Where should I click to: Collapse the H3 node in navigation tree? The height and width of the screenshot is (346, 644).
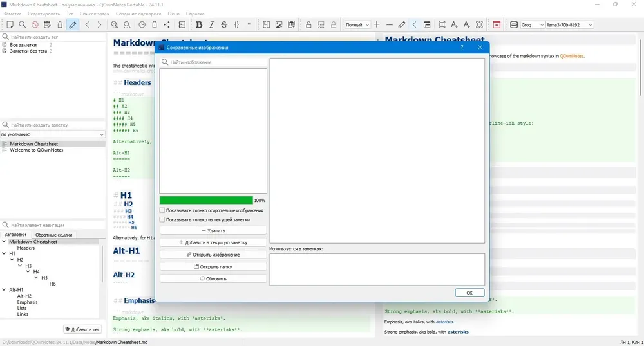point(20,266)
